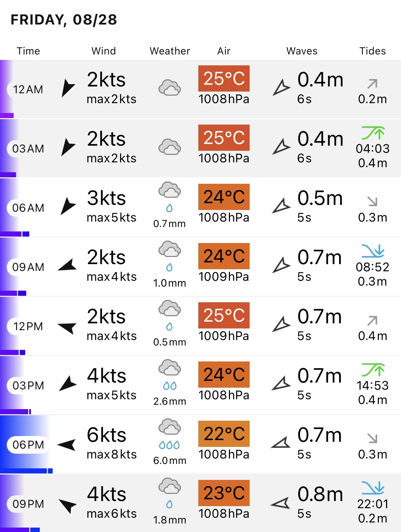Select the Waves column header
This screenshot has height=532, width=401.
(x=302, y=51)
